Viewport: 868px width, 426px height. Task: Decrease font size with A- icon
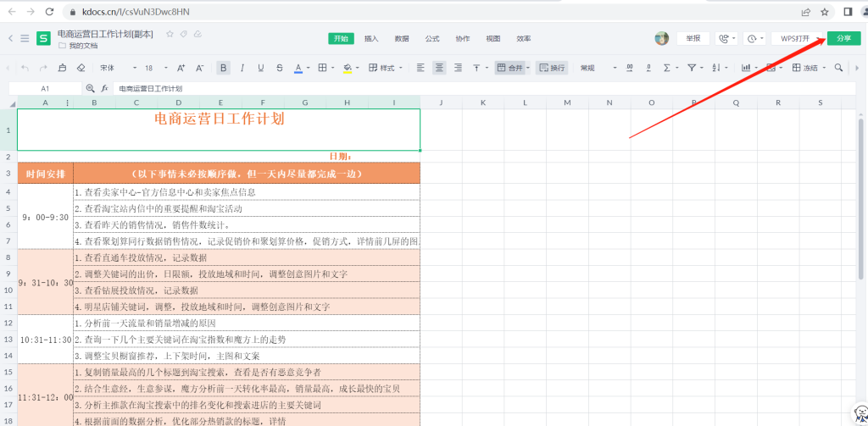tap(200, 68)
